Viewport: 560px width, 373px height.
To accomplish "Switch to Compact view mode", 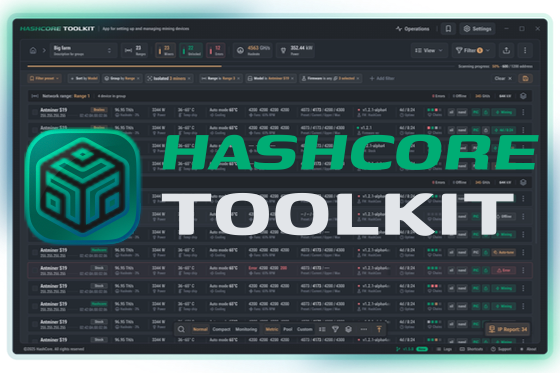I will (221, 329).
